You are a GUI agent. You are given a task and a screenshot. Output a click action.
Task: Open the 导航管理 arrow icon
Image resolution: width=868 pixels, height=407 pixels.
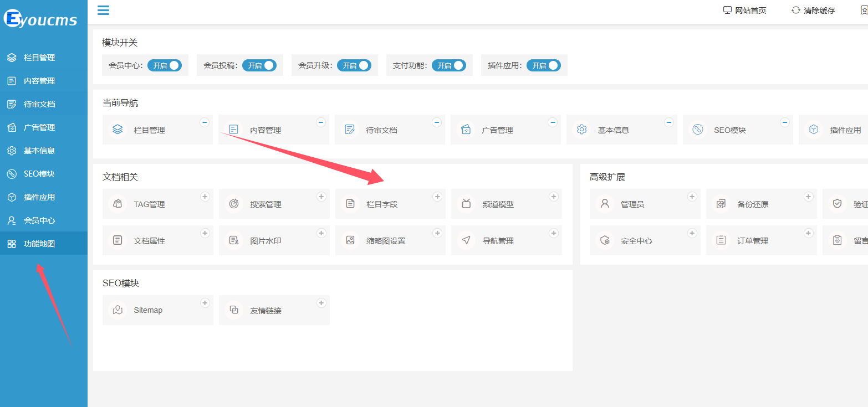[466, 240]
